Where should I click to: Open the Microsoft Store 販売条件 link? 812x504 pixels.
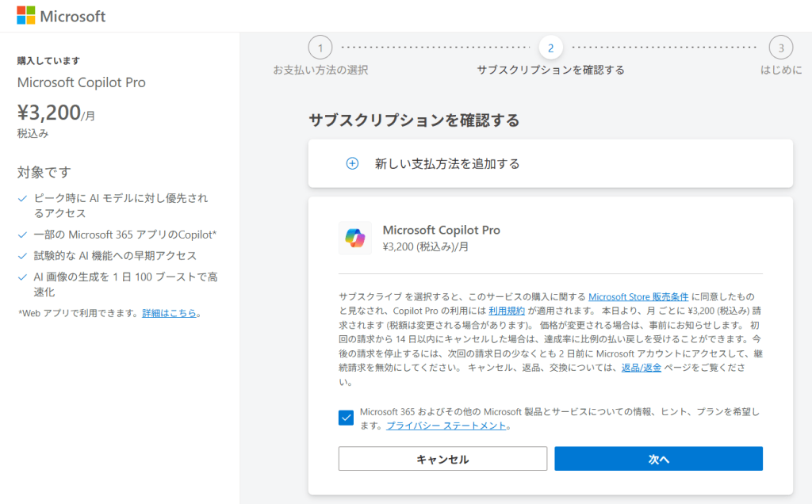point(638,296)
